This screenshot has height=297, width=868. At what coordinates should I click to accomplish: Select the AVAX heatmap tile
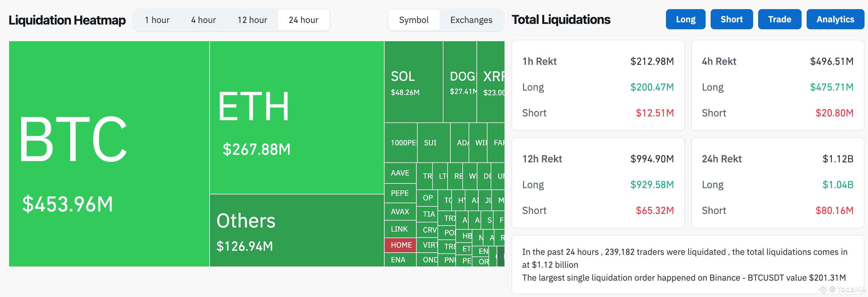(x=400, y=212)
